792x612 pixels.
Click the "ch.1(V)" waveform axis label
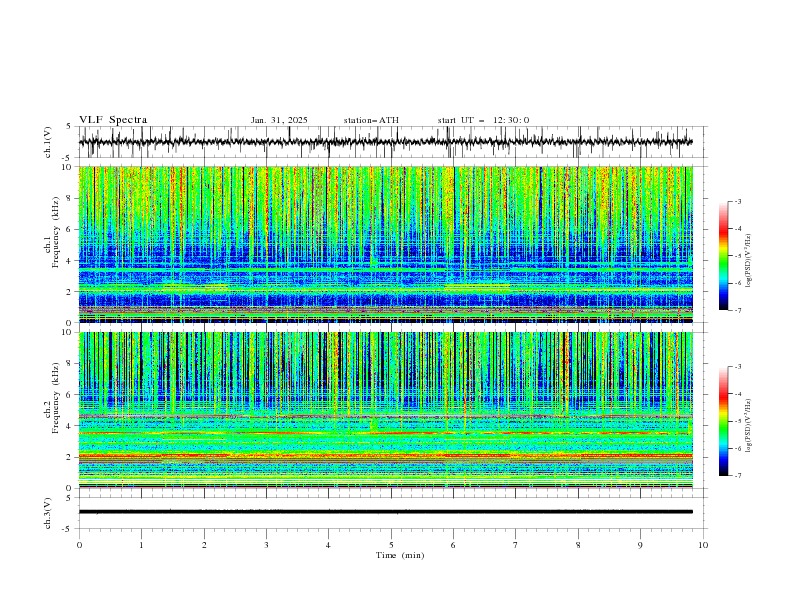click(x=48, y=142)
